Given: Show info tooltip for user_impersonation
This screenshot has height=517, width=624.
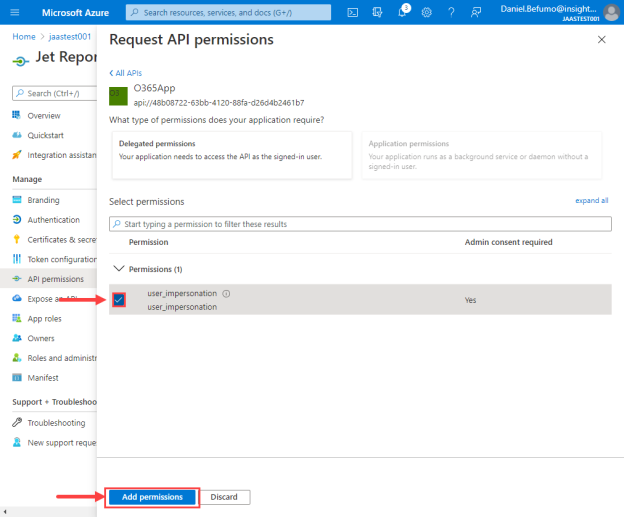Looking at the screenshot, I should (226, 294).
